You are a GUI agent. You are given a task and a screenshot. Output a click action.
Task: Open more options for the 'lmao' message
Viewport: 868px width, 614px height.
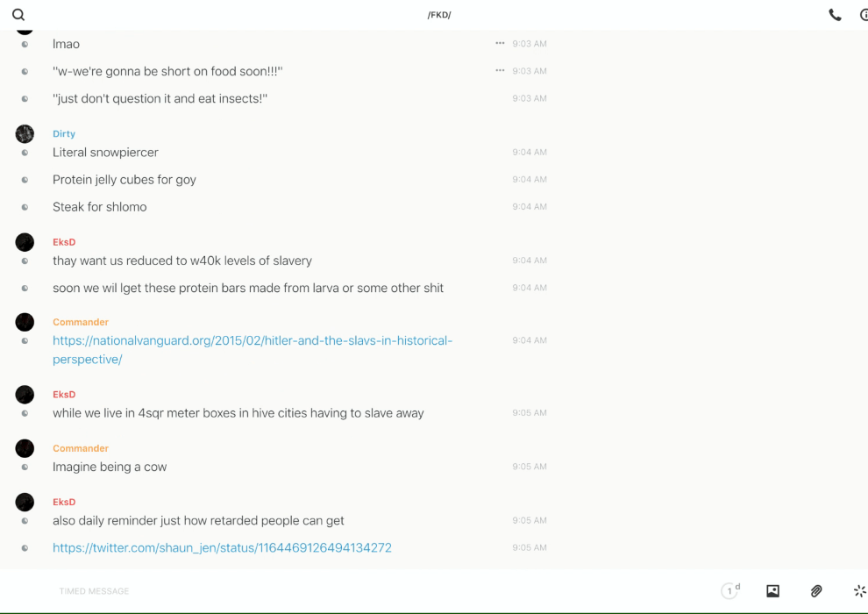click(500, 43)
